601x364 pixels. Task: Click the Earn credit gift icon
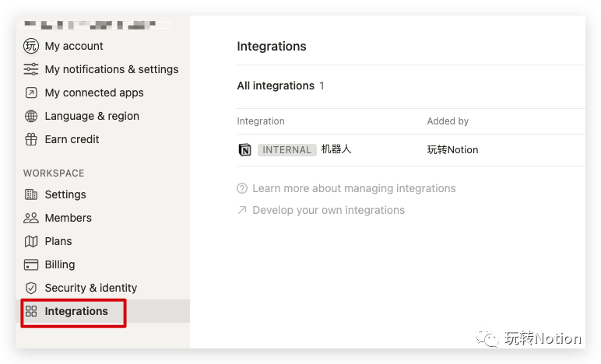tap(31, 139)
